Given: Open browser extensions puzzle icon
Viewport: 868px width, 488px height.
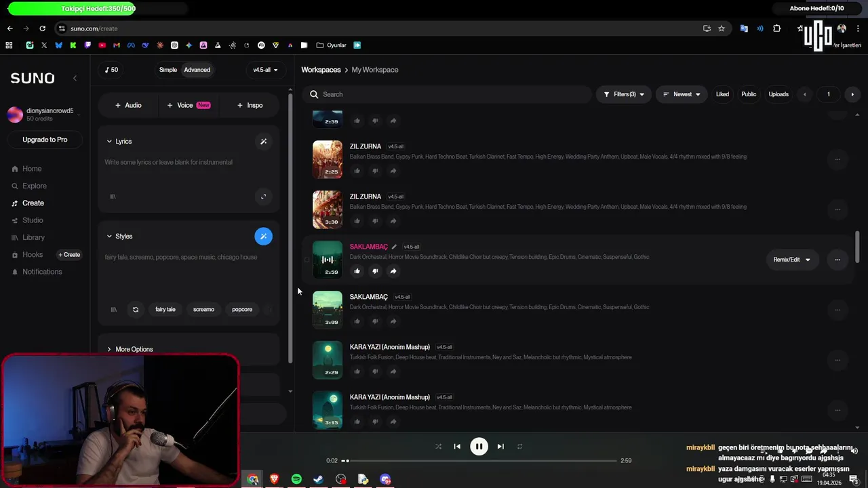Looking at the screenshot, I should click(x=777, y=28).
